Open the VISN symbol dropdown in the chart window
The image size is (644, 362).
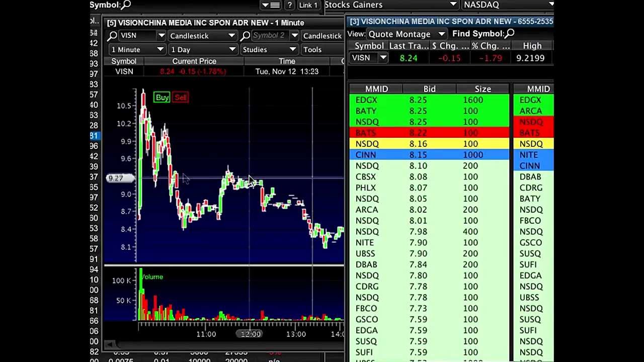[x=161, y=36]
